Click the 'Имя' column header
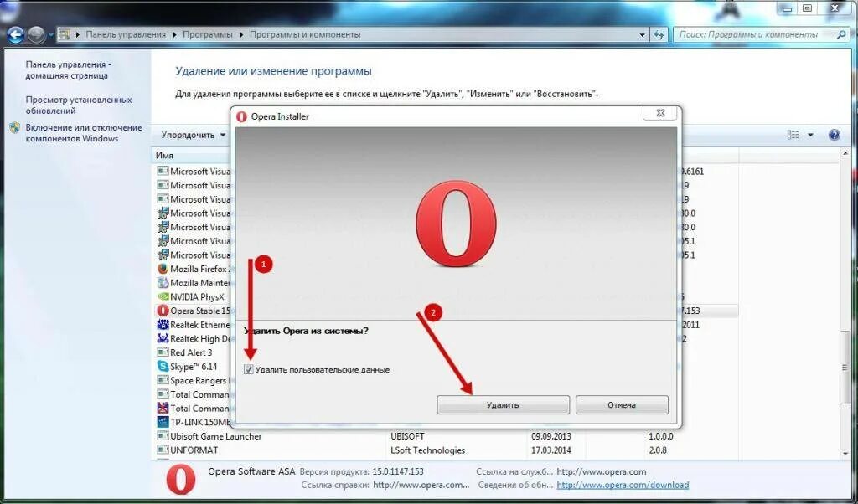 click(164, 155)
